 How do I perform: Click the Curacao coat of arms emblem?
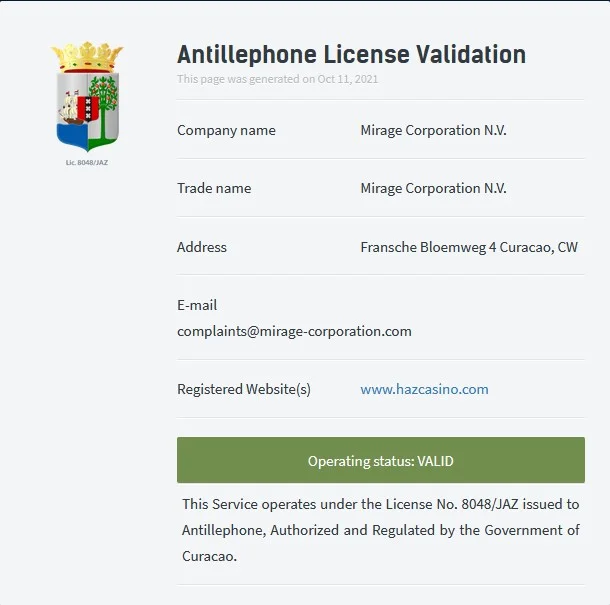point(87,96)
